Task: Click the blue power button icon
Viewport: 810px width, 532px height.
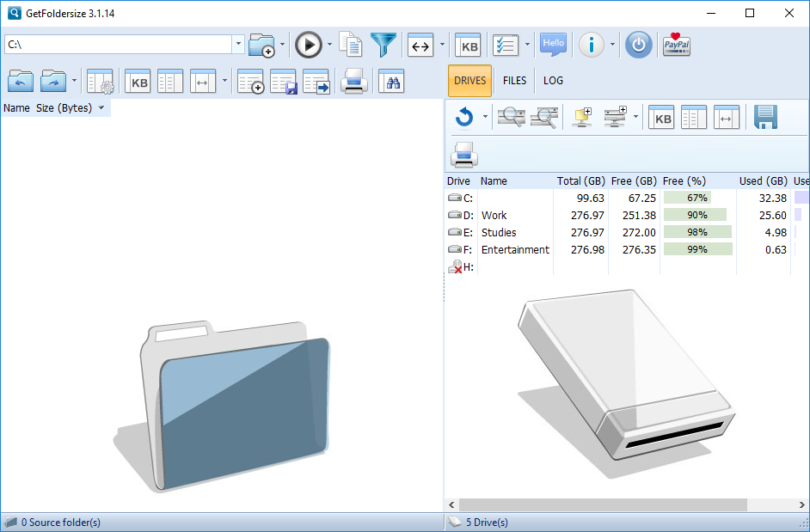Action: (x=639, y=45)
